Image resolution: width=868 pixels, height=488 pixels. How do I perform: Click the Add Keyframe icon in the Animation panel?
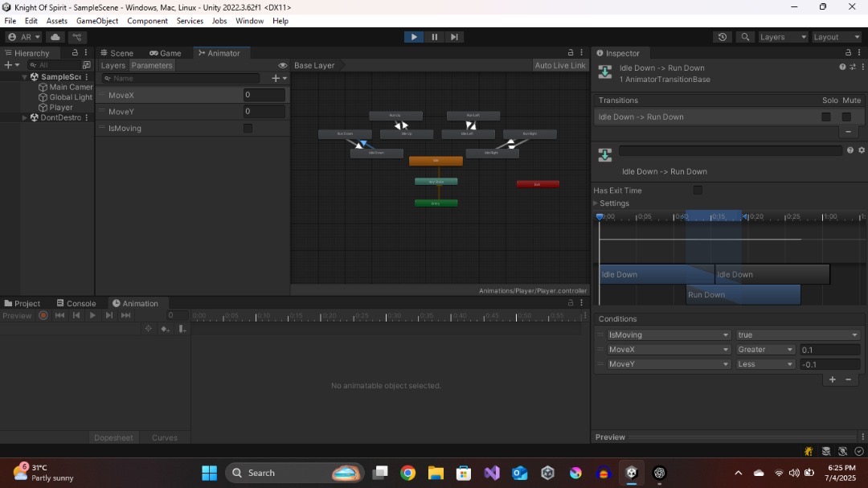click(x=166, y=329)
